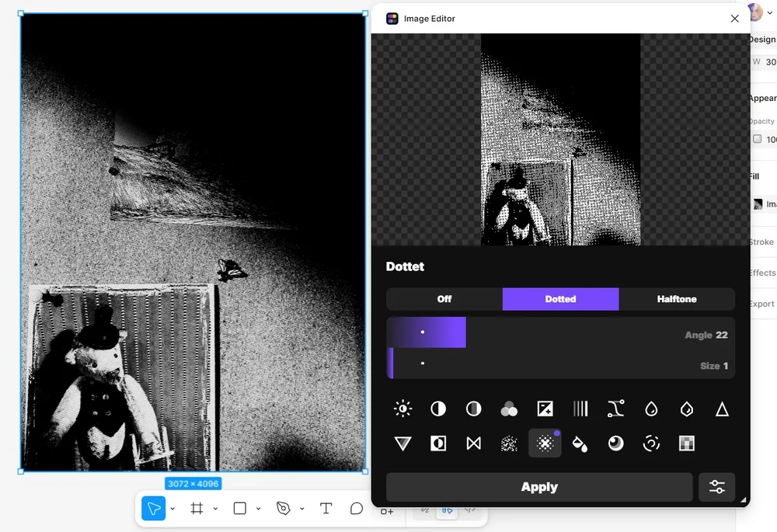777x532 pixels.
Task: Expand the Move tool dropdown arrow
Action: [x=172, y=509]
